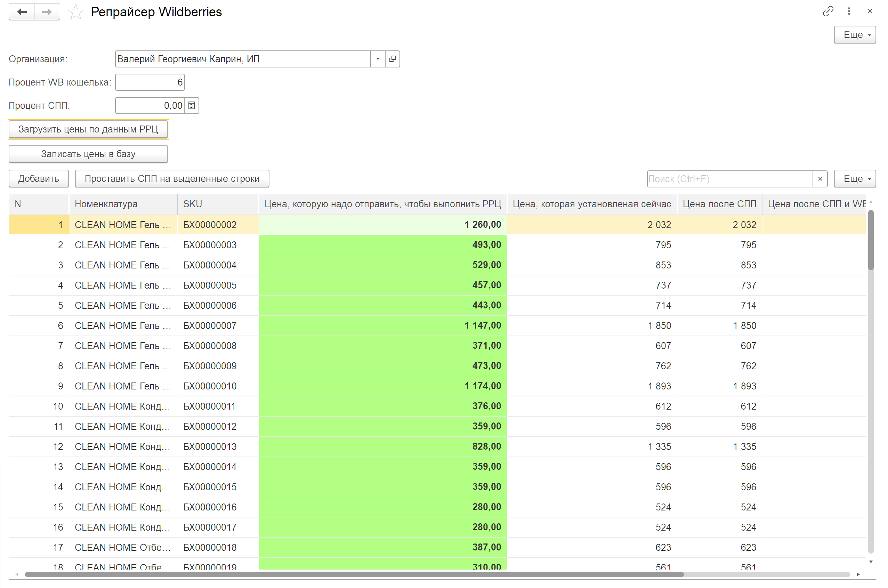Image resolution: width=888 pixels, height=588 pixels.
Task: Open the three-dot form options menu
Action: tap(849, 11)
